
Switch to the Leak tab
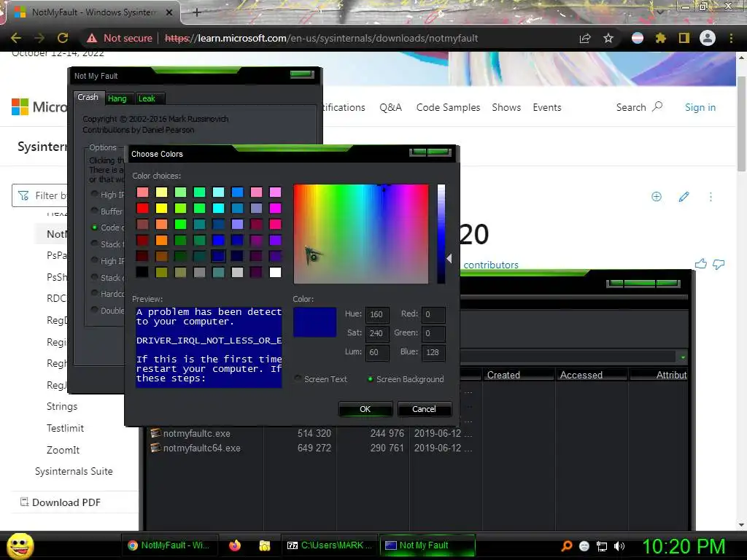147,98
